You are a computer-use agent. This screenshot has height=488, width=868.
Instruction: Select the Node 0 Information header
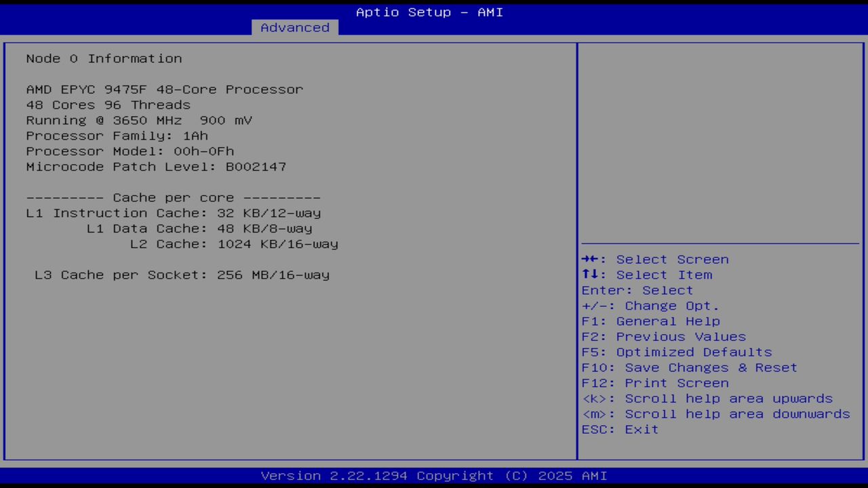pos(104,58)
